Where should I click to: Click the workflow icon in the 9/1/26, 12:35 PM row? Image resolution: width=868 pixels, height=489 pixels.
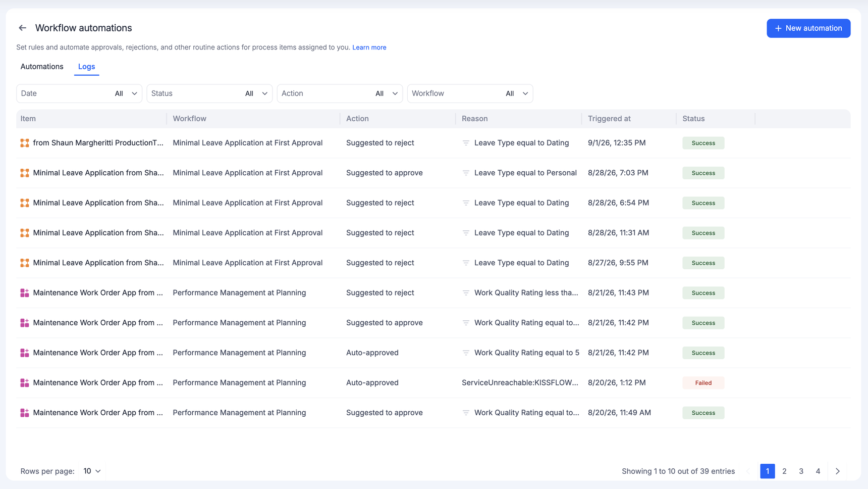tap(24, 143)
